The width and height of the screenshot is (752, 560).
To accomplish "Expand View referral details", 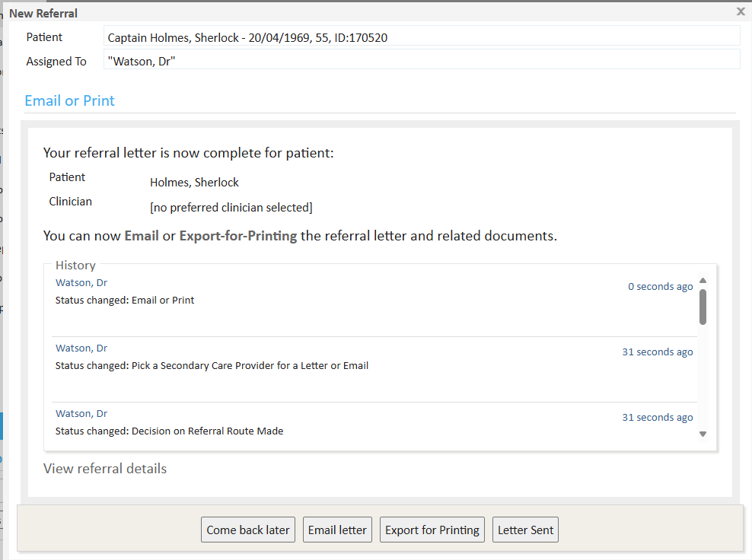I will (105, 469).
